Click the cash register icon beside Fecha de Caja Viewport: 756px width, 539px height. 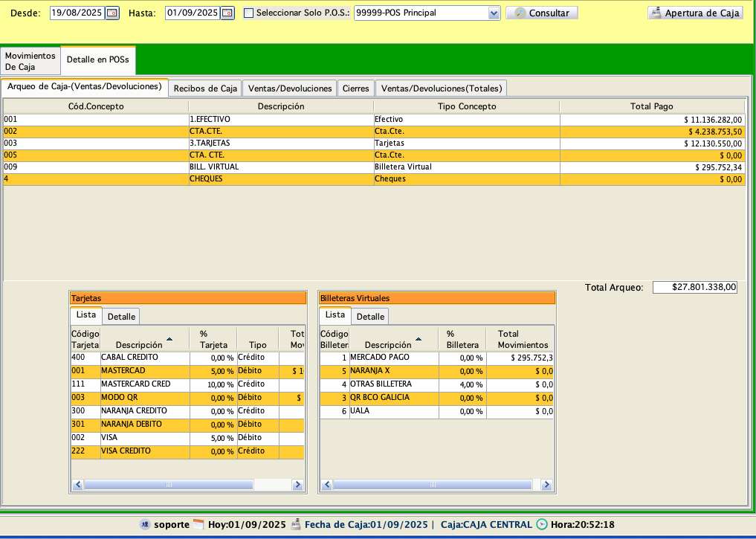[x=295, y=524]
